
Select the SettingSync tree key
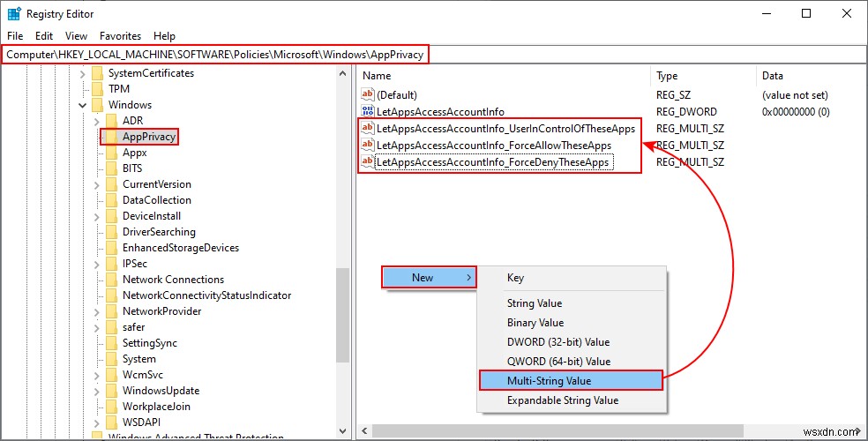149,343
